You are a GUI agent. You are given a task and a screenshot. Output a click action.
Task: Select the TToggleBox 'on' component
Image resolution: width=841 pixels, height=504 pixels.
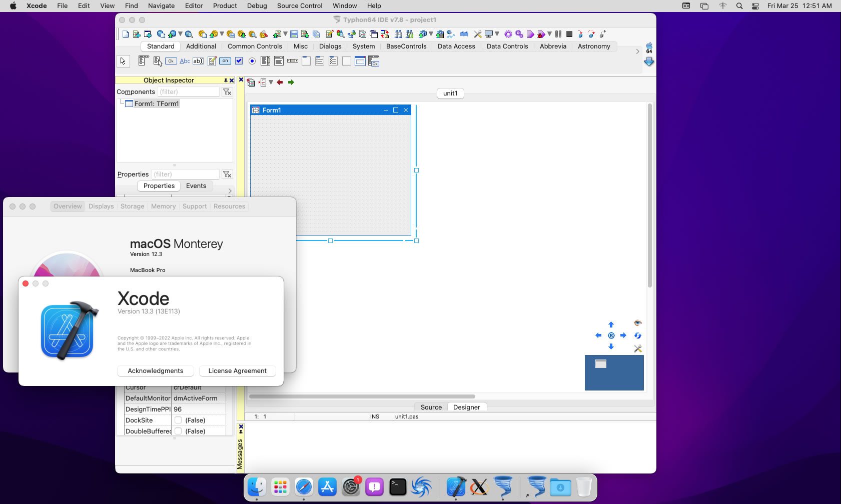click(225, 61)
